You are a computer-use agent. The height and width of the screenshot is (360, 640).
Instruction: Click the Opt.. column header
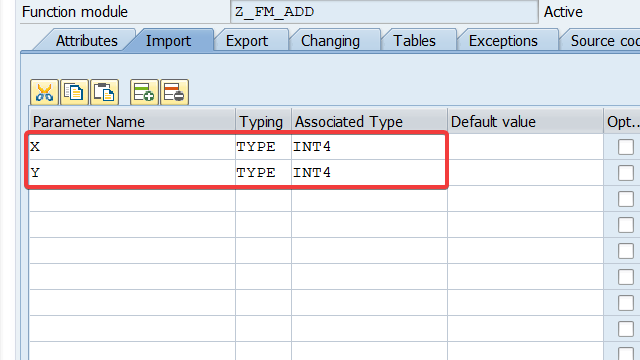pyautogui.click(x=622, y=122)
